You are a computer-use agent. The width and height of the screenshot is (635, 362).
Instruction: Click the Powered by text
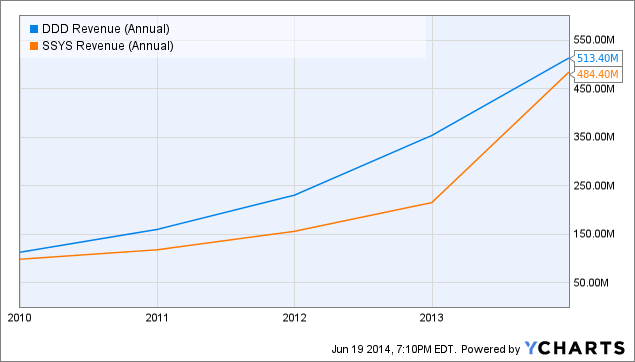pyautogui.click(x=490, y=349)
